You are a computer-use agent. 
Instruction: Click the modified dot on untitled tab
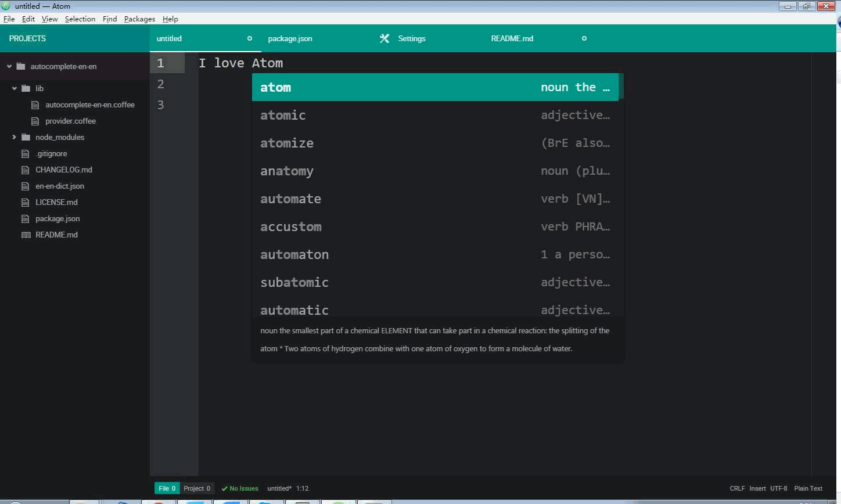pos(250,38)
